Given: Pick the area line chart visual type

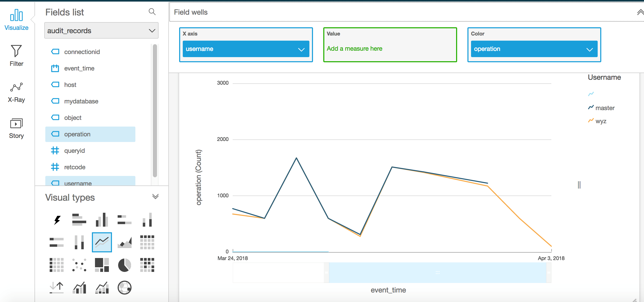Looking at the screenshot, I should (x=125, y=242).
